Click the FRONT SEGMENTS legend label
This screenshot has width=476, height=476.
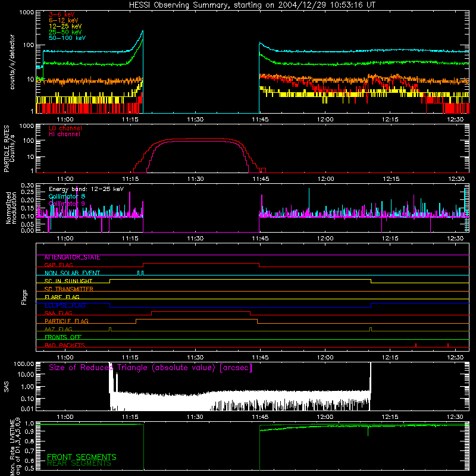point(82,457)
